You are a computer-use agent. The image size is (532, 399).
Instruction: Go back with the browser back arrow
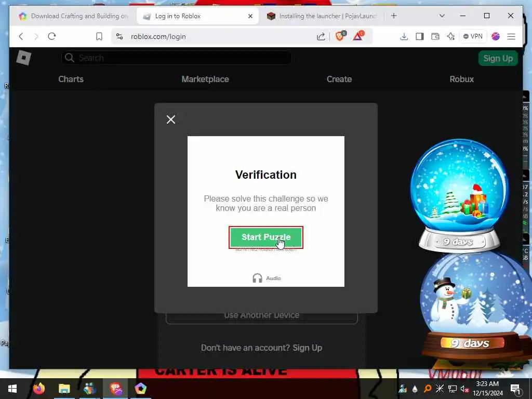21,36
